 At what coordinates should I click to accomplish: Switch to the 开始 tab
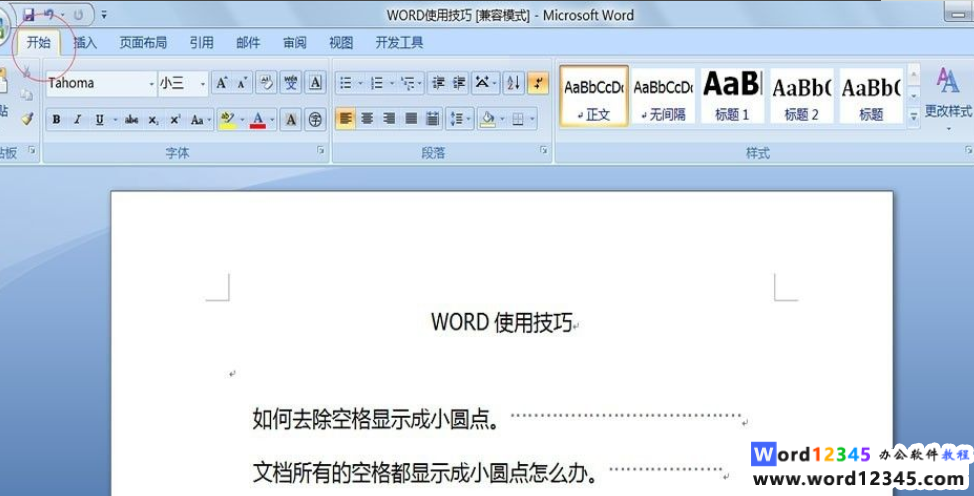coord(39,42)
